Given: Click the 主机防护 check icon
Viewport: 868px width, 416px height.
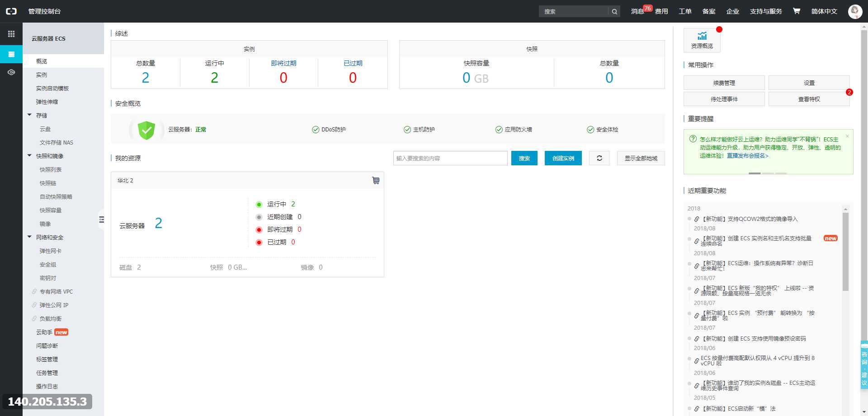Looking at the screenshot, I should pos(407,130).
